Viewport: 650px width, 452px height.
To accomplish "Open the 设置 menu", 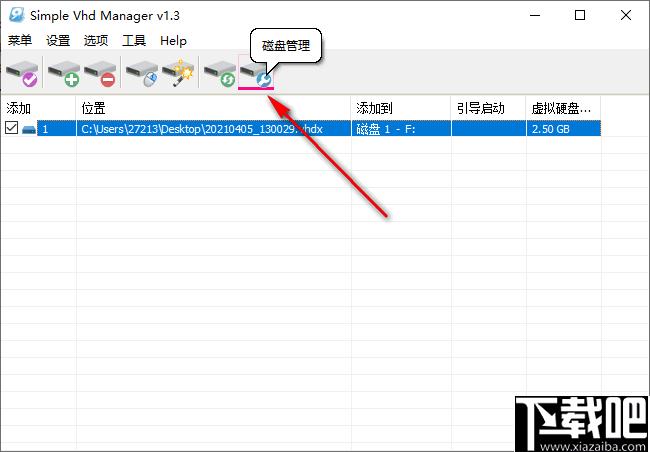I will pyautogui.click(x=58, y=40).
